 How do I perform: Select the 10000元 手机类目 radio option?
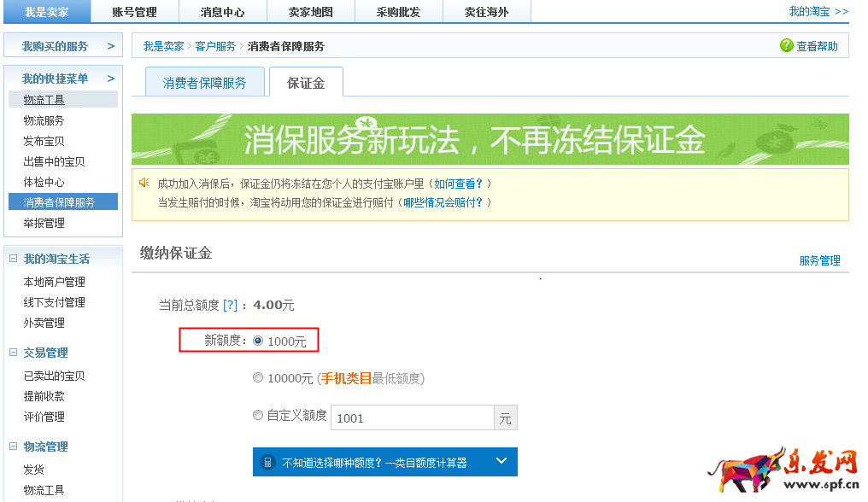(x=258, y=377)
